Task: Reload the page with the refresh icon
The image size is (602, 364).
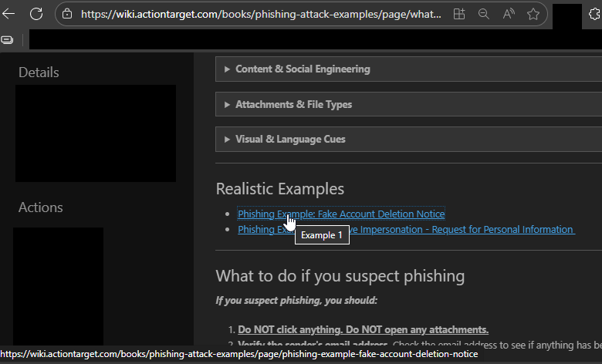Action: (x=36, y=14)
